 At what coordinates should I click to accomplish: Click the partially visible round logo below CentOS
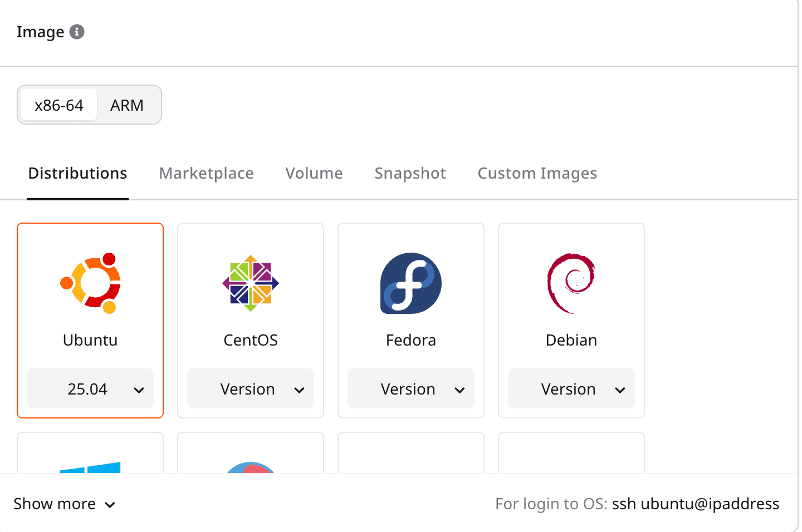coord(251,467)
